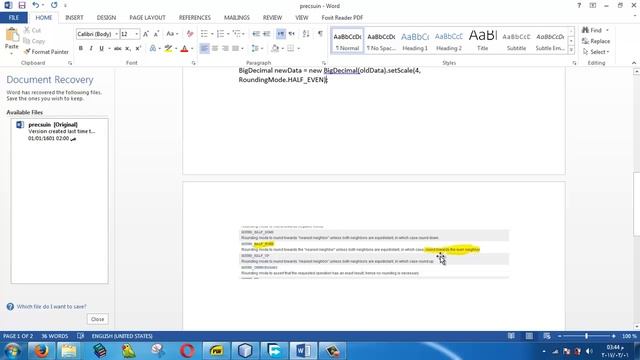Image resolution: width=640 pixels, height=360 pixels.
Task: Open the font size dropdown showing 12
Action: coord(137,34)
